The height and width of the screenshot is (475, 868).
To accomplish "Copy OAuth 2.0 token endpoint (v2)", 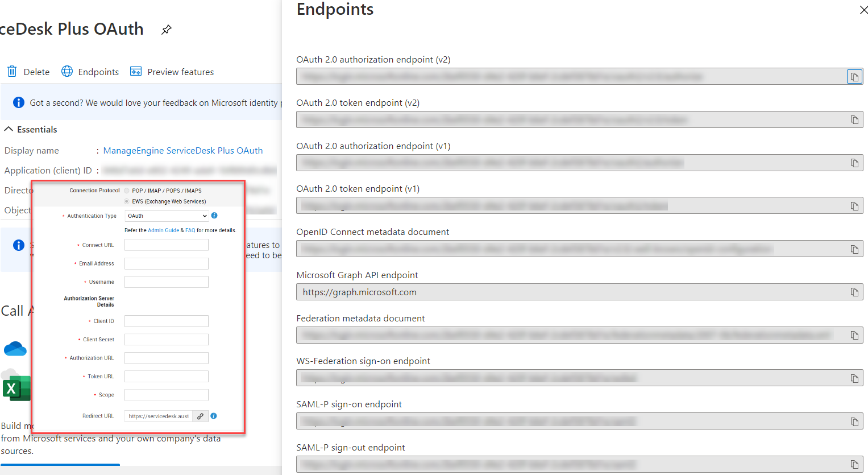I will point(854,119).
